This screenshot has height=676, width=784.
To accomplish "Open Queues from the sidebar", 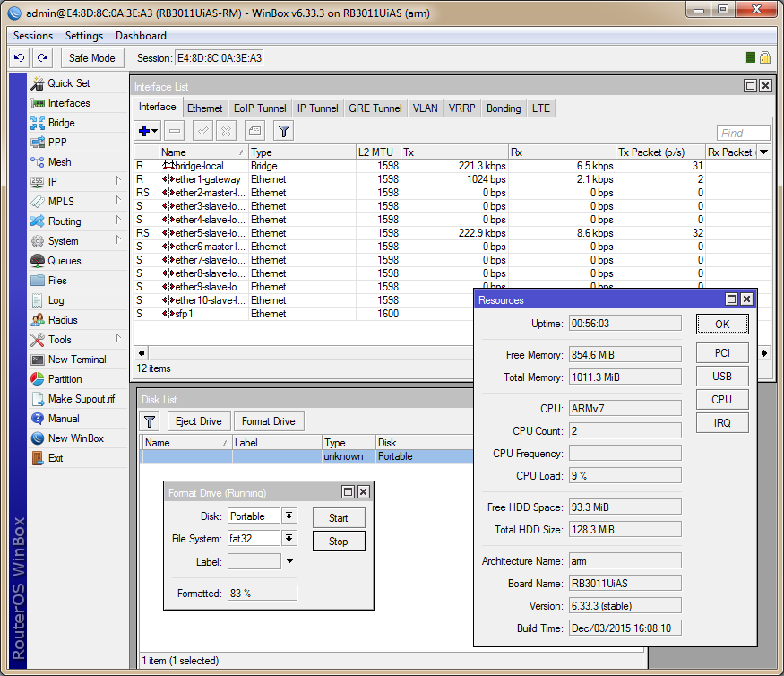I will tap(64, 261).
